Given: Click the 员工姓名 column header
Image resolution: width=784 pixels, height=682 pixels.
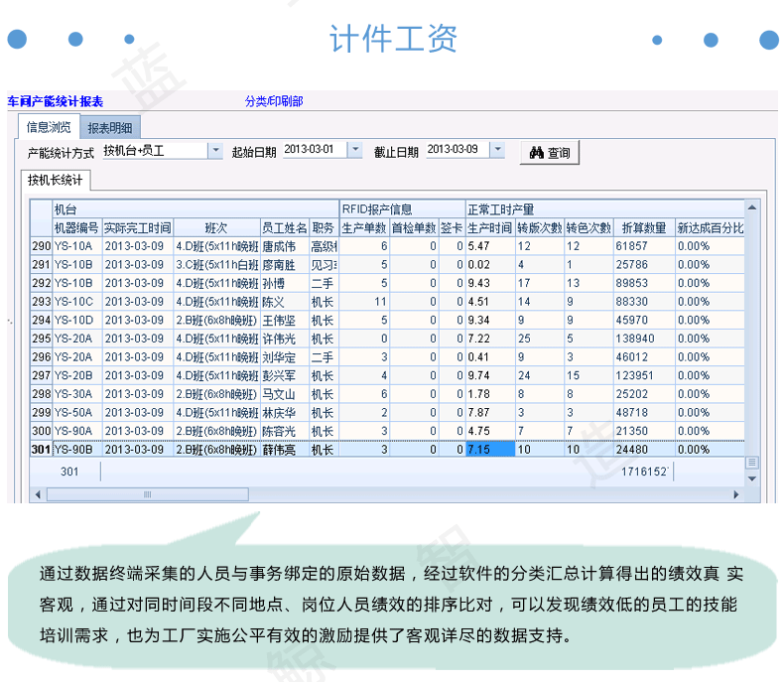Looking at the screenshot, I should tap(285, 228).
